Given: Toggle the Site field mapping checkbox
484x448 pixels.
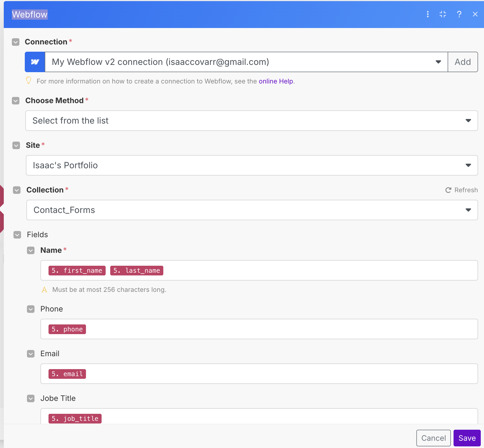Looking at the screenshot, I should coord(16,145).
